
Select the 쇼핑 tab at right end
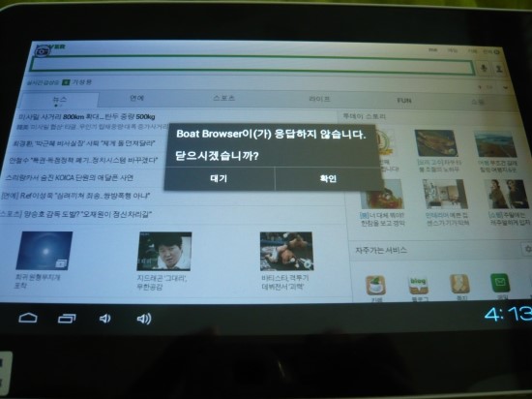(x=478, y=102)
